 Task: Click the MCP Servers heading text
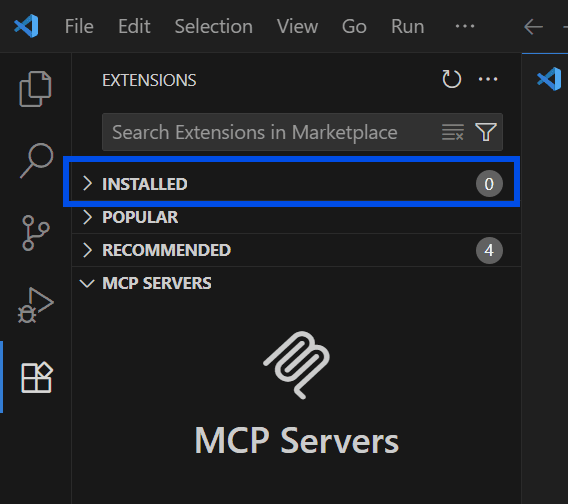click(297, 440)
